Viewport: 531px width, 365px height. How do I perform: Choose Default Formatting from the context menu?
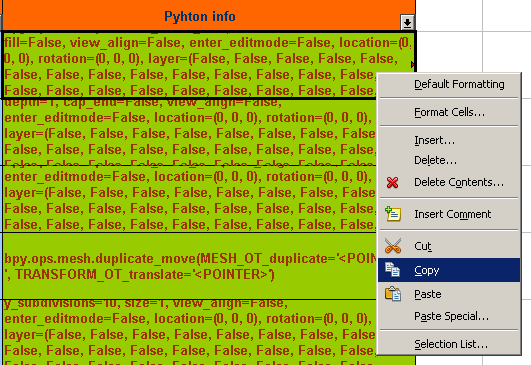449,84
